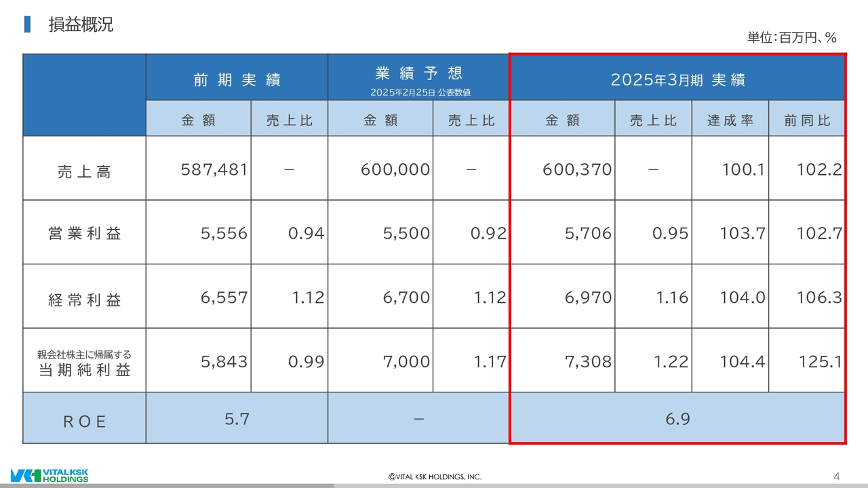The image size is (868, 488).
Task: Click actual ROE value 6.9
Action: pyautogui.click(x=678, y=420)
